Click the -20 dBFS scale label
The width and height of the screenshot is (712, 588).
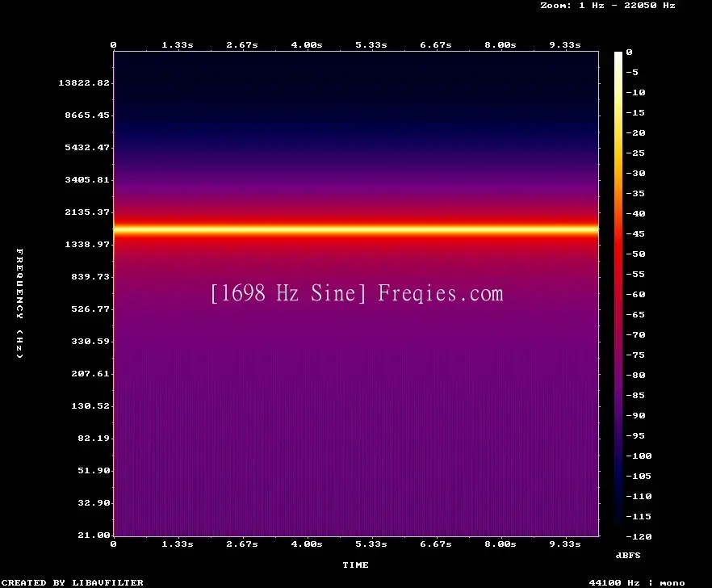(x=635, y=132)
